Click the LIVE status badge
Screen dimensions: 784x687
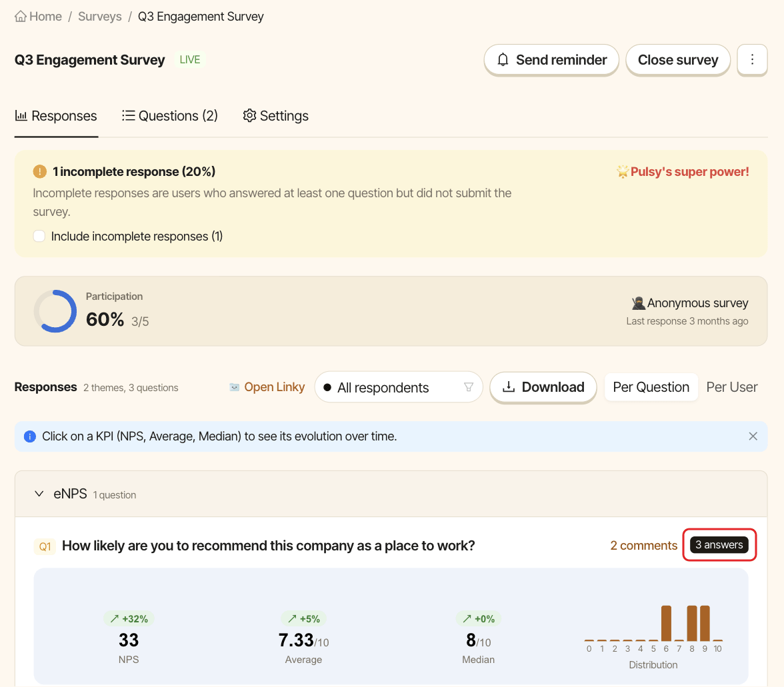(x=189, y=60)
